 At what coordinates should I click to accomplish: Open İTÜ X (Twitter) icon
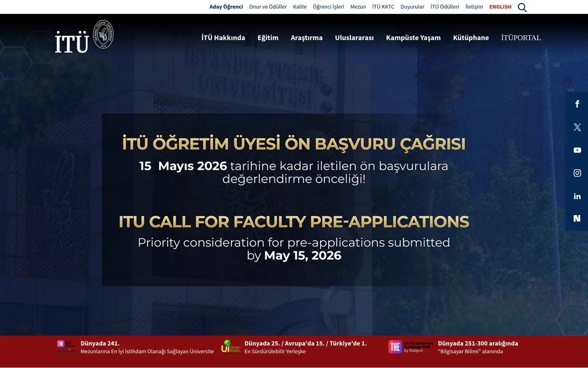[x=577, y=127]
